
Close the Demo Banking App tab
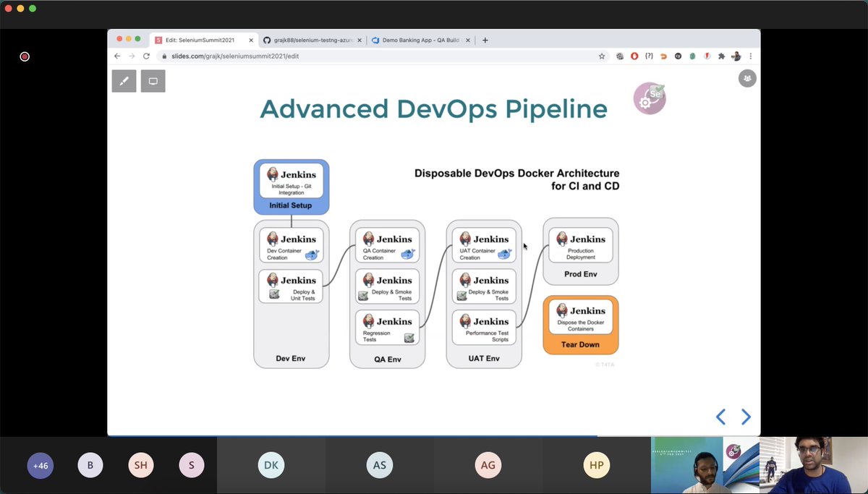[x=467, y=40]
